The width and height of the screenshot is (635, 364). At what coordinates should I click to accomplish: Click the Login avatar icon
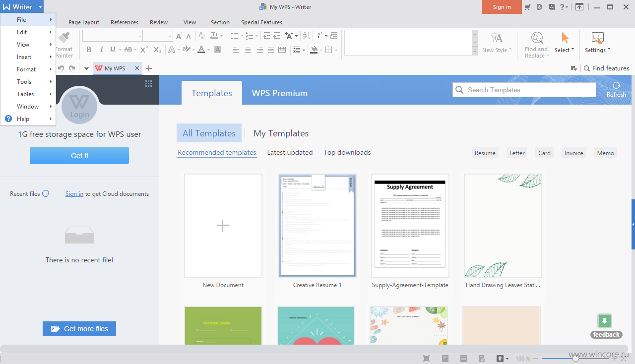pyautogui.click(x=79, y=105)
